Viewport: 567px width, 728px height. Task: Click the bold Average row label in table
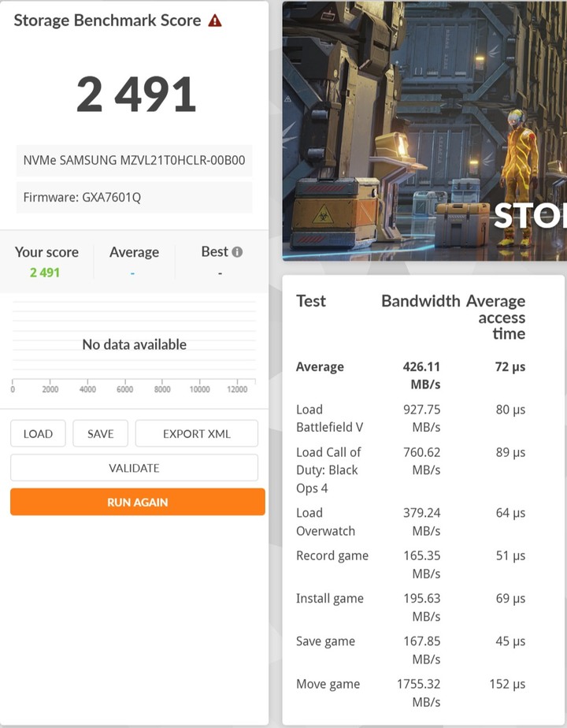[321, 367]
